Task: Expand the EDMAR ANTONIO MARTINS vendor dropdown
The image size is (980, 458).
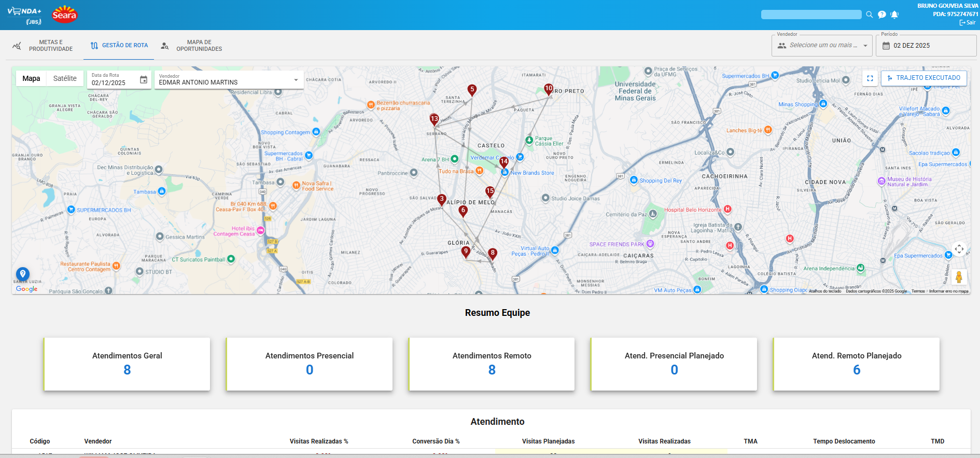Action: click(x=296, y=80)
